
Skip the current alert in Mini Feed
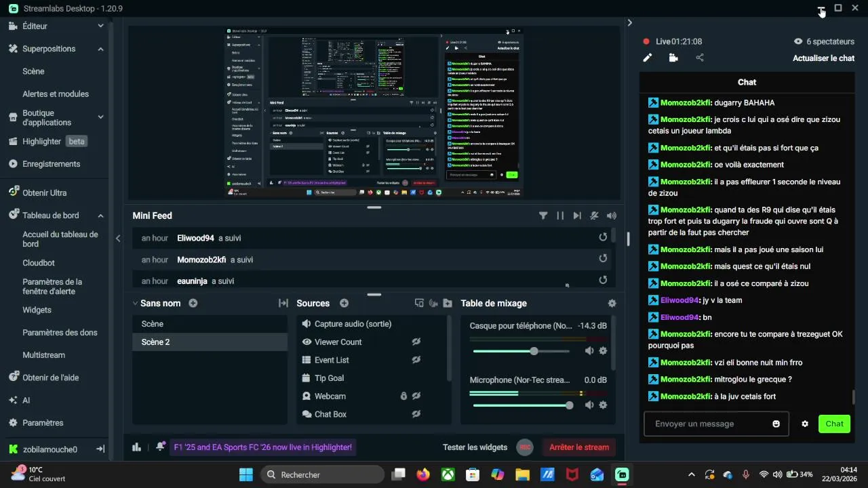coord(577,216)
